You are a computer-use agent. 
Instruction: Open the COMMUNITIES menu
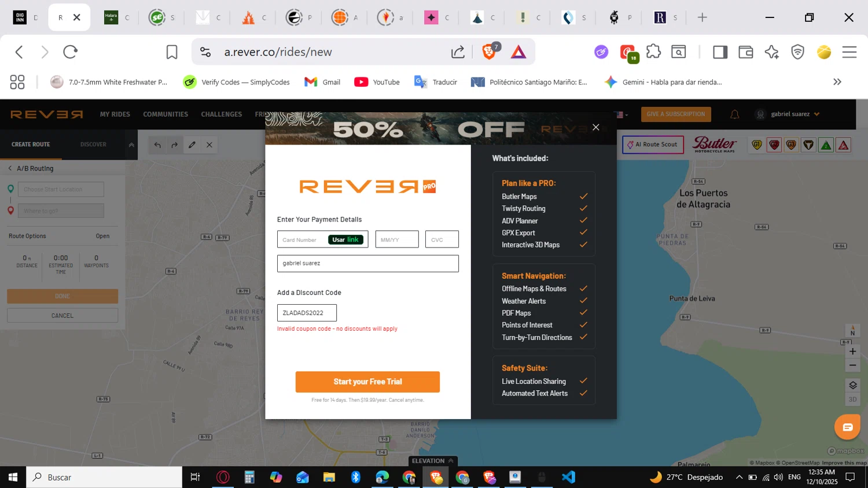pos(165,114)
